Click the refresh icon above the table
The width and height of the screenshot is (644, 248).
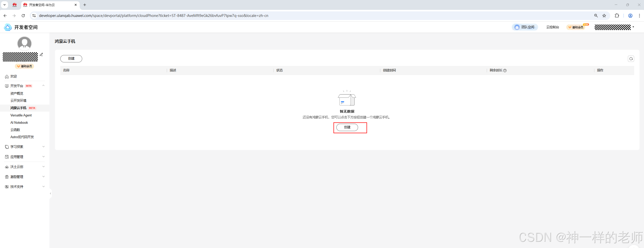[631, 59]
